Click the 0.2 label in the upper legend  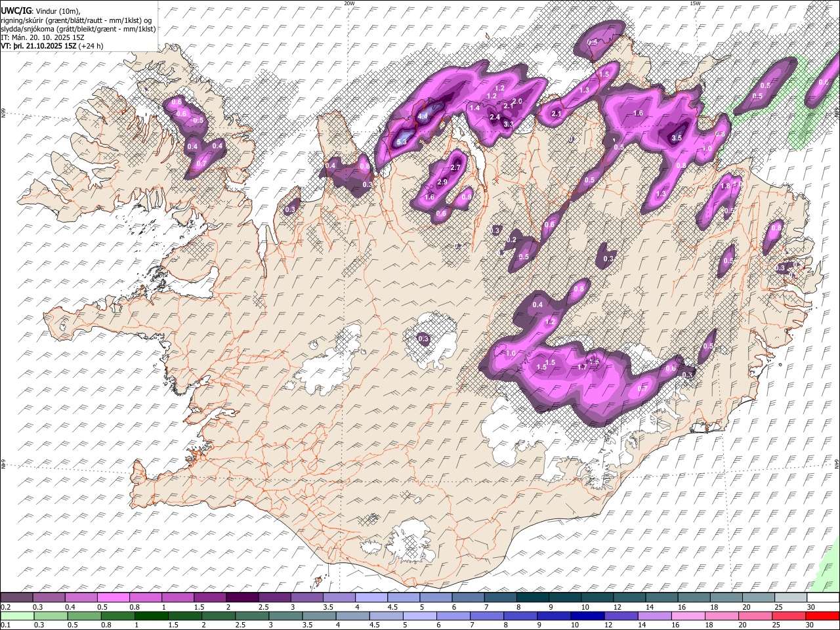(5, 607)
